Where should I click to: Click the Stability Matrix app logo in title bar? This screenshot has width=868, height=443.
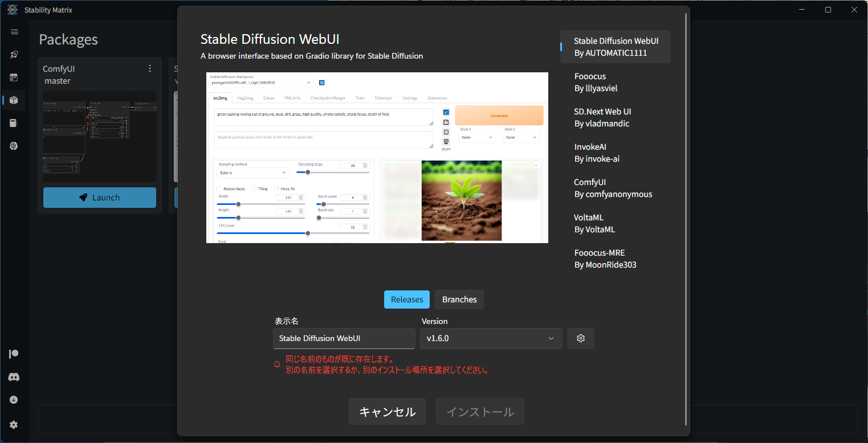(x=13, y=10)
